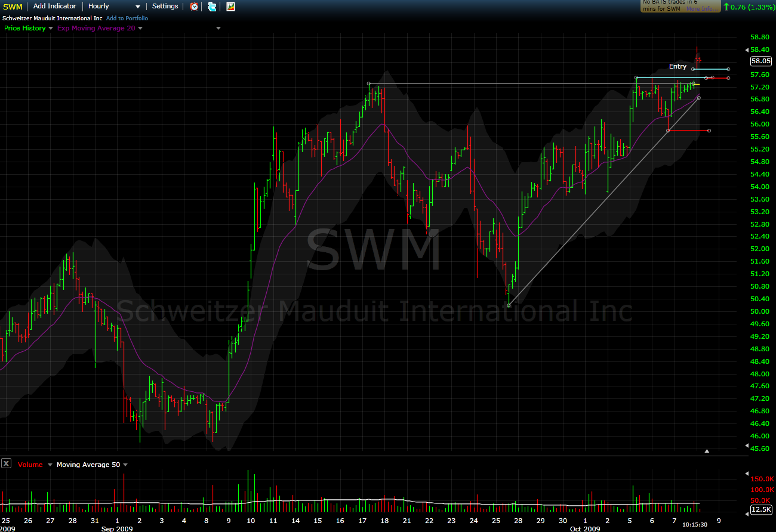Open the Add Indicator menu

[x=55, y=6]
